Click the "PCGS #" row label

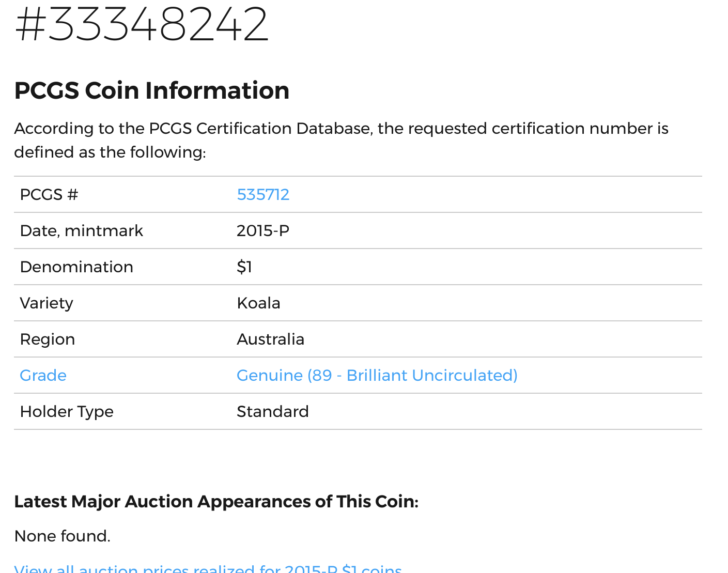[49, 195]
